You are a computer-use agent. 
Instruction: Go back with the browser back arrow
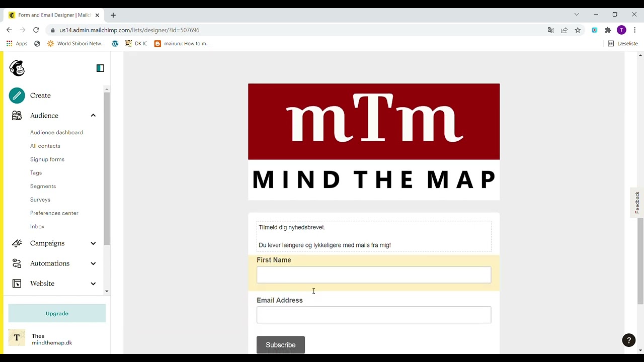(9, 30)
